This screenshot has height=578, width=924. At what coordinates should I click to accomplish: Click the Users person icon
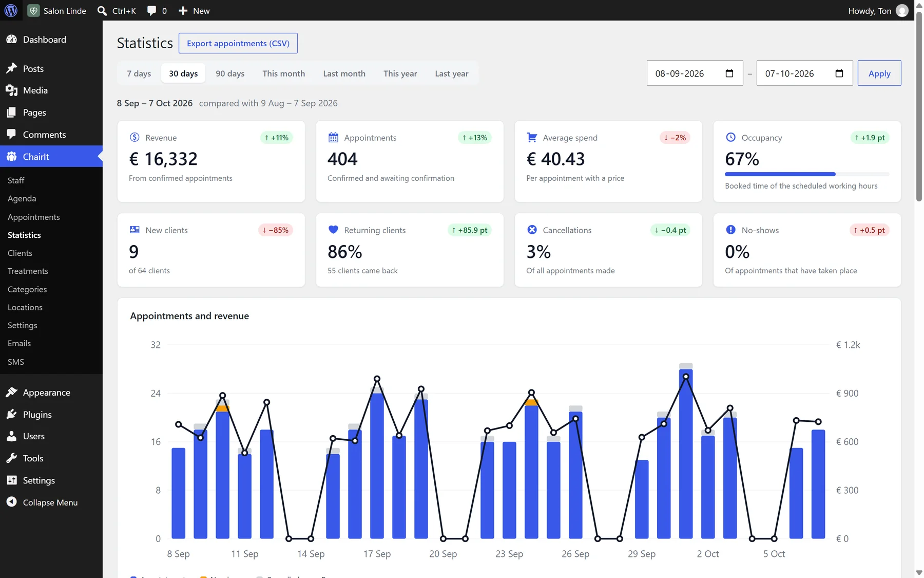click(11, 436)
